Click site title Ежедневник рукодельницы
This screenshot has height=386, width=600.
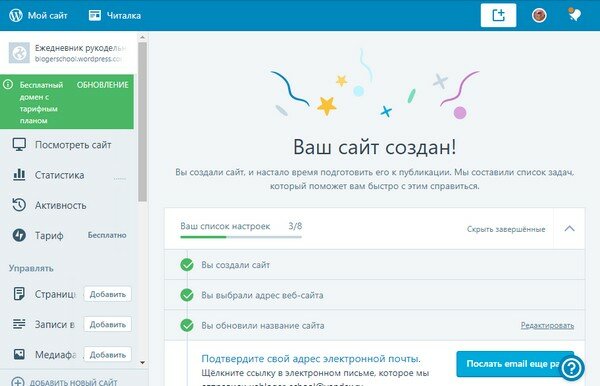click(80, 48)
